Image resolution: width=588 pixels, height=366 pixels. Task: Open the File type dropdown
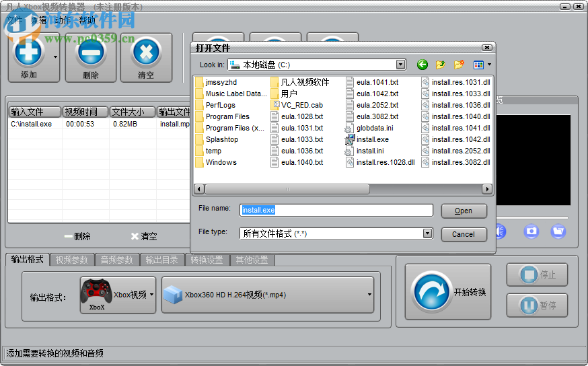point(427,233)
